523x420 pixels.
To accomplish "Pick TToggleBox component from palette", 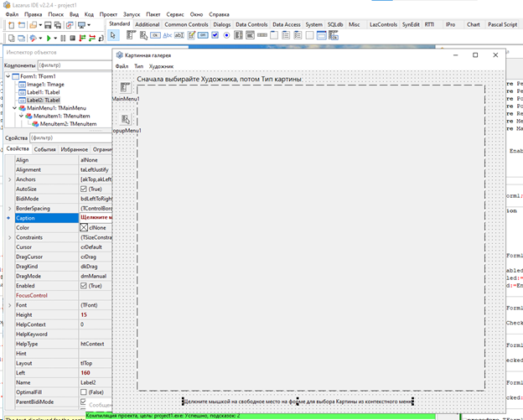I will click(203, 35).
